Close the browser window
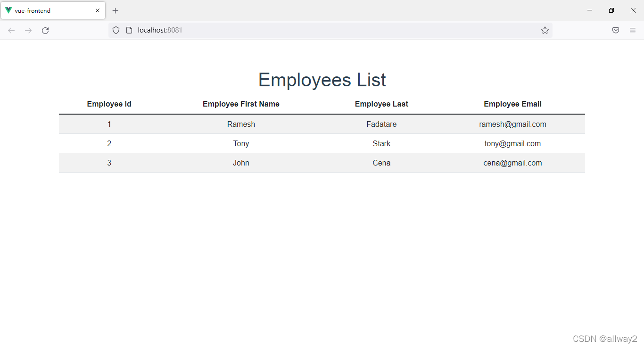Viewport: 644px width, 348px height. (x=633, y=10)
